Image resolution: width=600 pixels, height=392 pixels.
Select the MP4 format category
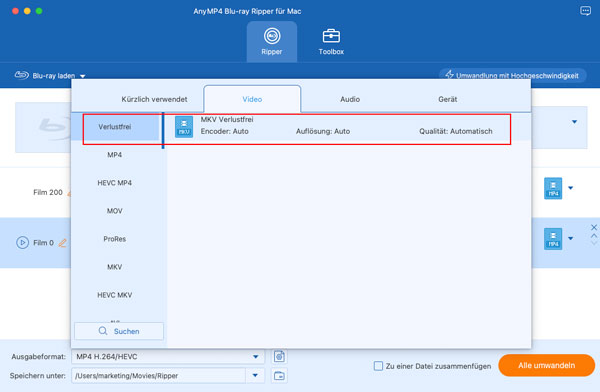tap(115, 155)
